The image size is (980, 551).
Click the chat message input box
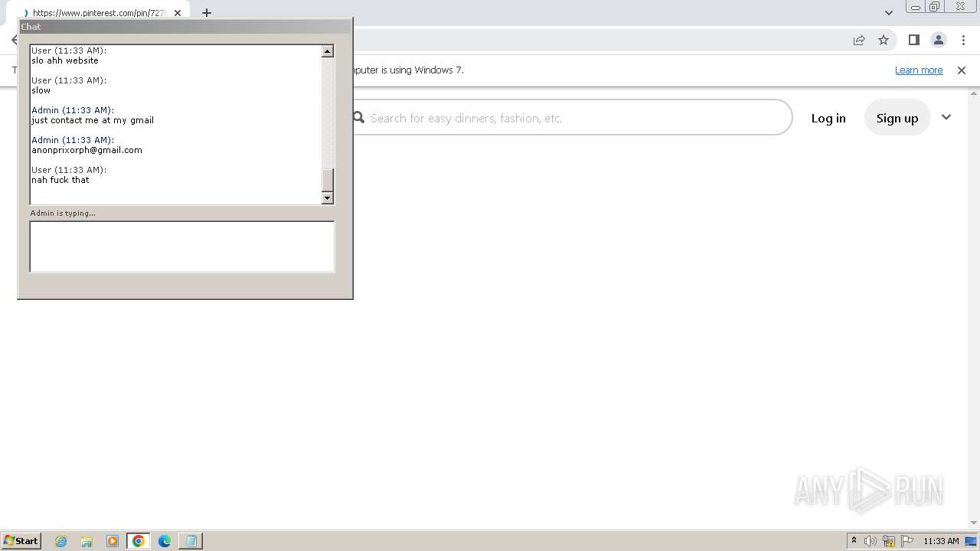[x=182, y=246]
